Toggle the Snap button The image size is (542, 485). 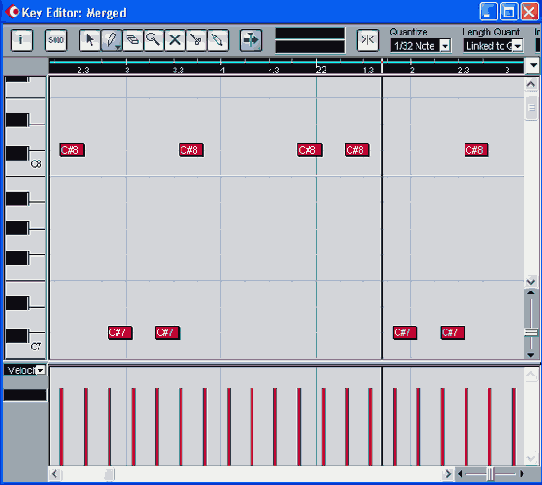pyautogui.click(x=367, y=40)
